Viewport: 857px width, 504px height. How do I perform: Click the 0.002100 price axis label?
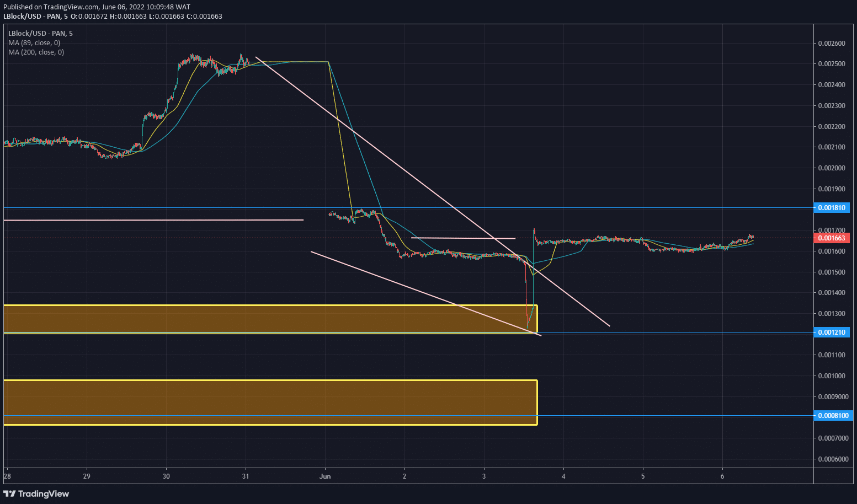click(x=831, y=147)
